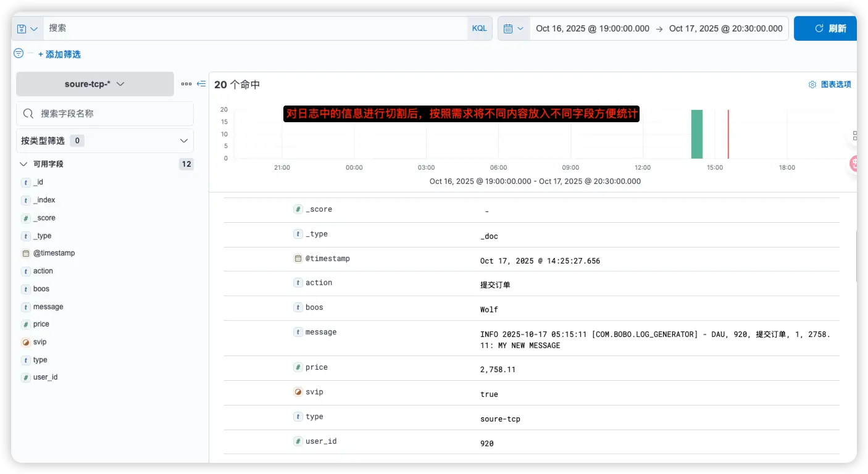This screenshot has height=474, width=868.
Task: Collapse the field sidebar with arrow icon
Action: (x=201, y=84)
